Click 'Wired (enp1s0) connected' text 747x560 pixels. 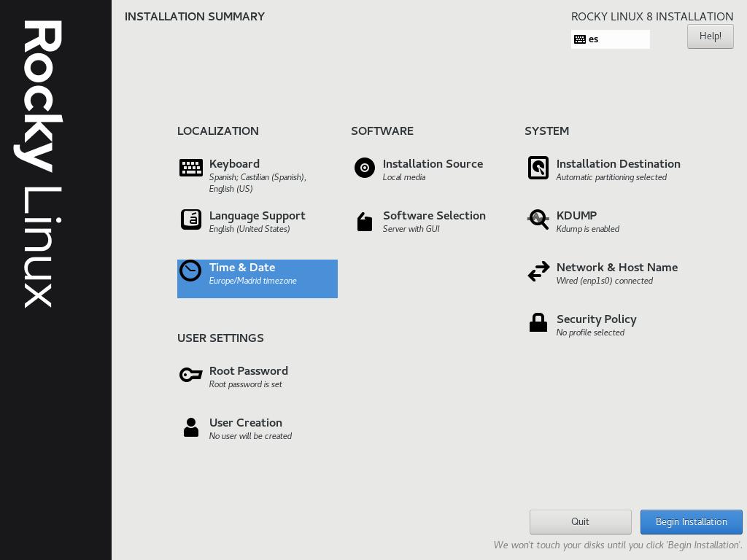tap(605, 281)
